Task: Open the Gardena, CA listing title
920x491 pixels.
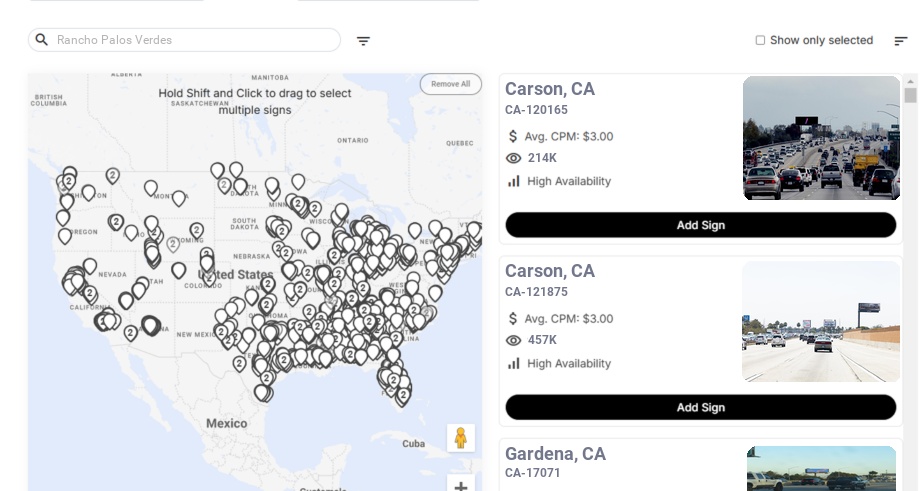Action: 555,454
